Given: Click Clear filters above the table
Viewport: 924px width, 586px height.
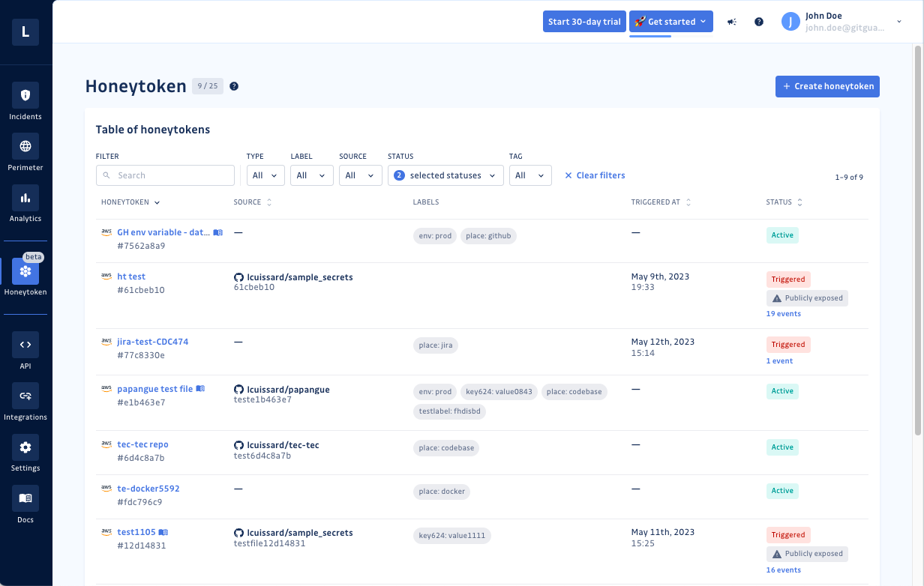Looking at the screenshot, I should [x=595, y=175].
